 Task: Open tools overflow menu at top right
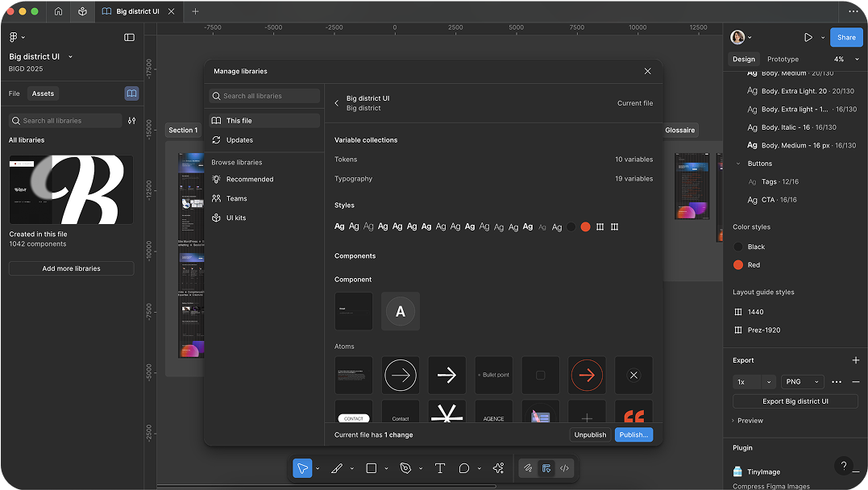click(853, 11)
